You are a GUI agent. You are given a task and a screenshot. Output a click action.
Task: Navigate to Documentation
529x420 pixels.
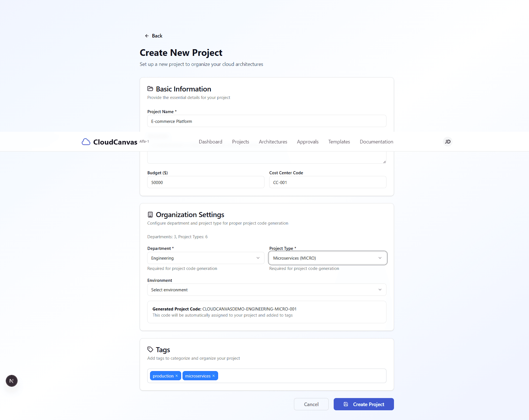pos(376,141)
